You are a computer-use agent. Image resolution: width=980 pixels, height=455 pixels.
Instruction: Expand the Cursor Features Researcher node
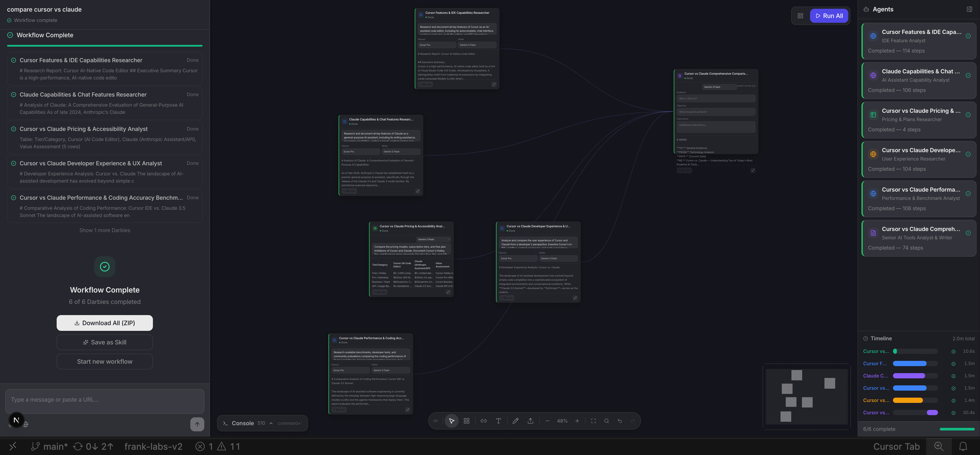494,84
